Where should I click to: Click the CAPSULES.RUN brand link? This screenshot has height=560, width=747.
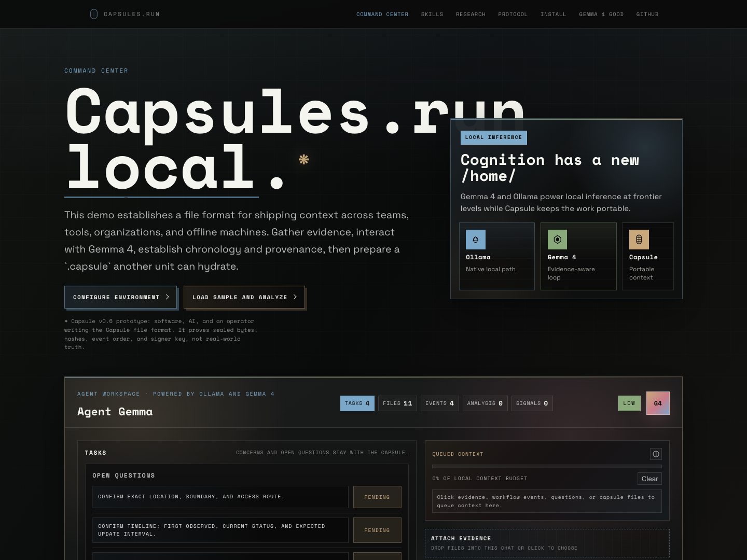click(125, 14)
